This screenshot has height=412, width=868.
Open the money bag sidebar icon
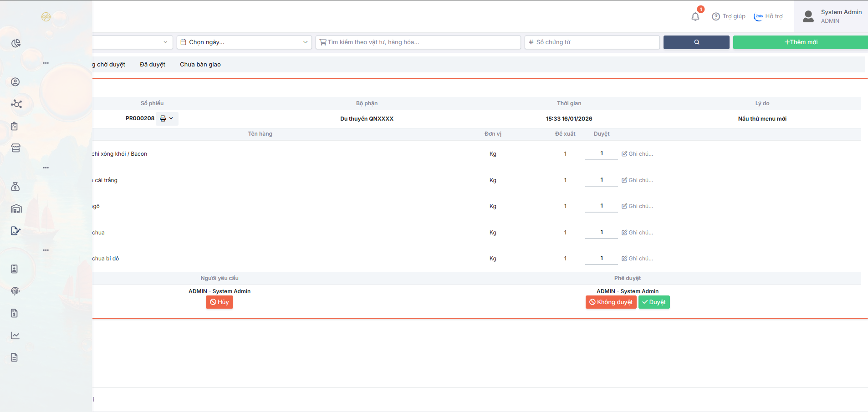point(15,187)
